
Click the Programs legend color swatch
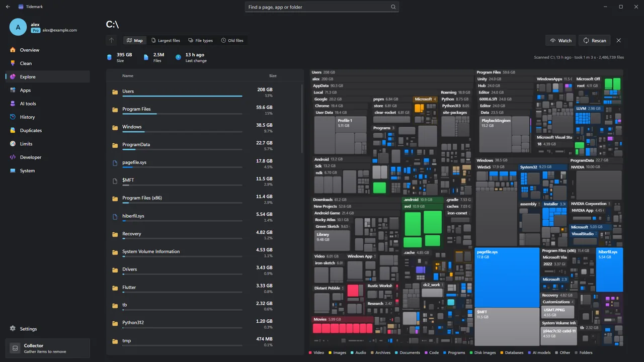445,352
